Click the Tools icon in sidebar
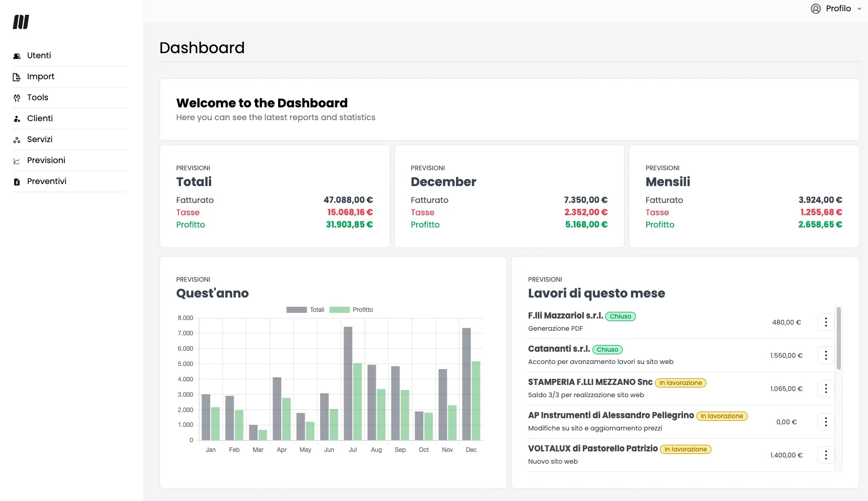This screenshot has height=501, width=868. tap(17, 98)
